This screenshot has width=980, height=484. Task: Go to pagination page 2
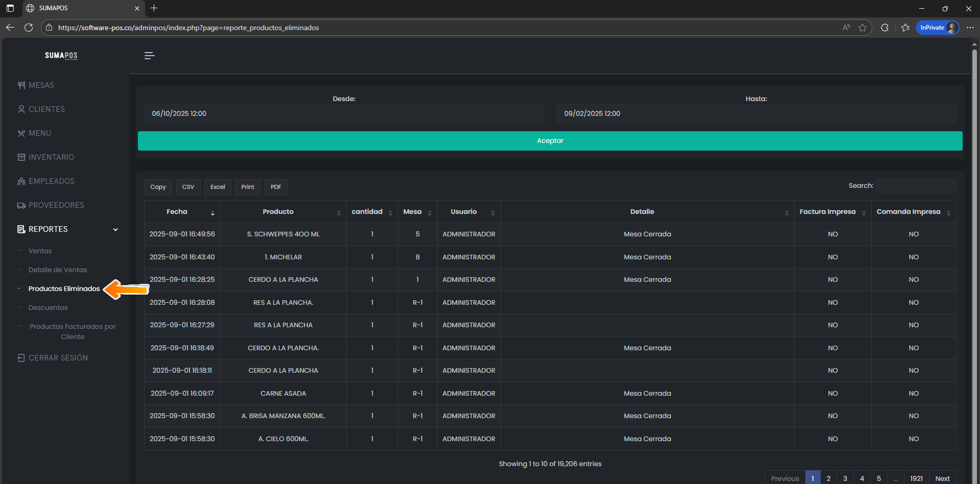coord(828,478)
